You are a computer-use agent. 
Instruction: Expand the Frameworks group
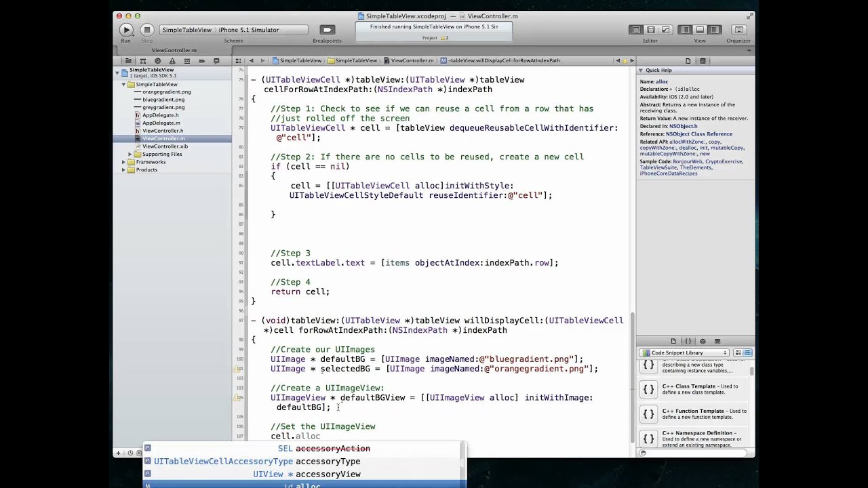124,162
